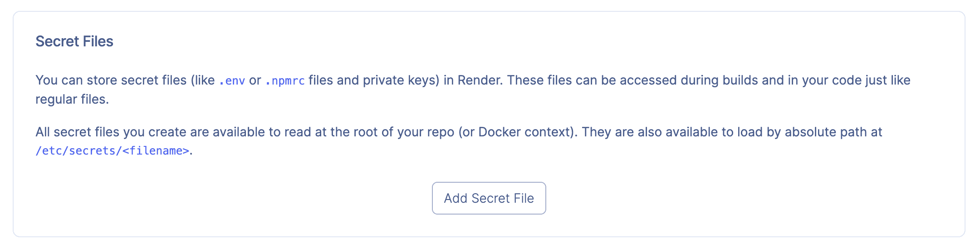Click the word Render in the description
Viewport: 980px width, 250px height.
(479, 80)
